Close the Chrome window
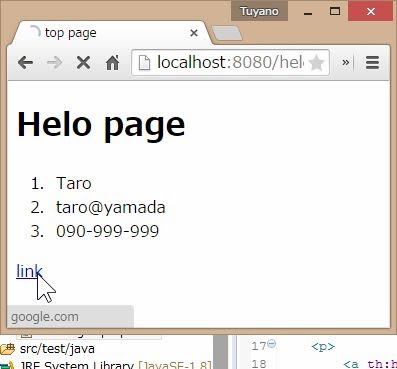 click(x=371, y=12)
